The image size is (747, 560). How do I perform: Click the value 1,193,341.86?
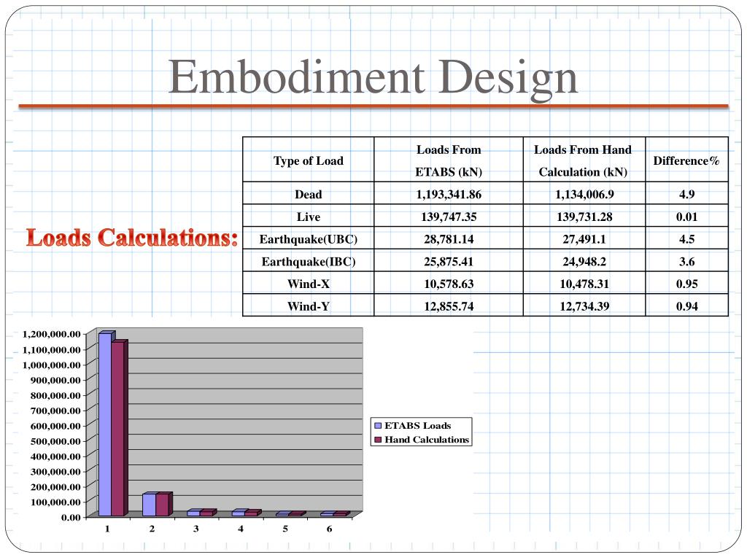coord(449,194)
